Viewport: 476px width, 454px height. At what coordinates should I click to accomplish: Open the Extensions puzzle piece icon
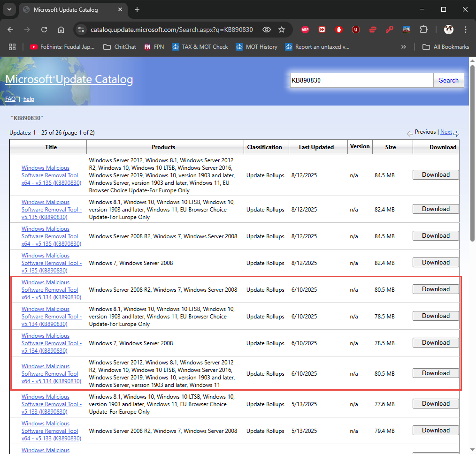[423, 30]
